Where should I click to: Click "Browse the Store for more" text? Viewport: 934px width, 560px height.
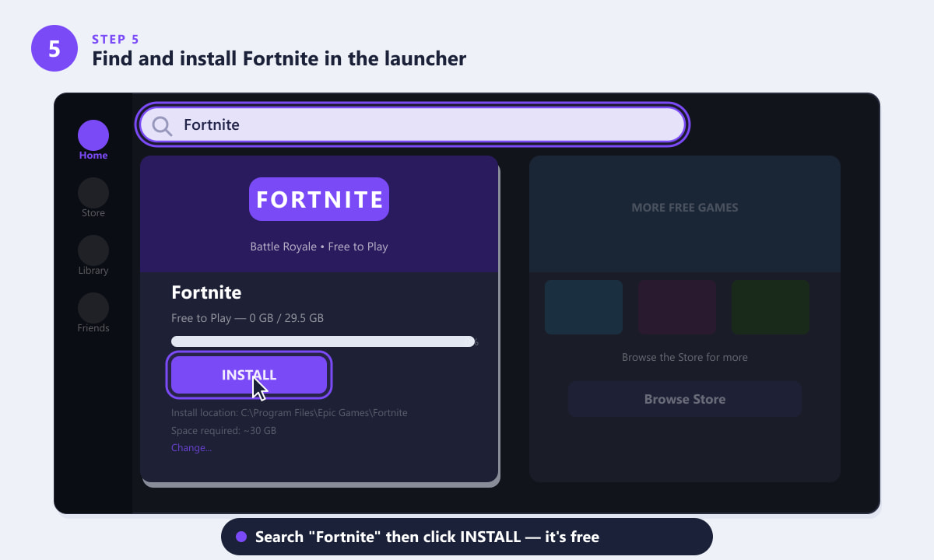pos(685,358)
